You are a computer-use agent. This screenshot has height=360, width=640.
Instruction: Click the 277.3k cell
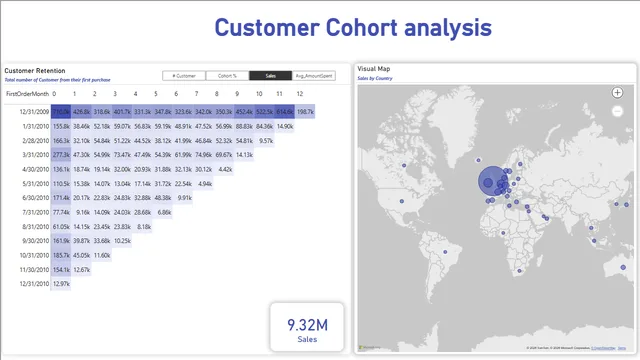point(61,155)
